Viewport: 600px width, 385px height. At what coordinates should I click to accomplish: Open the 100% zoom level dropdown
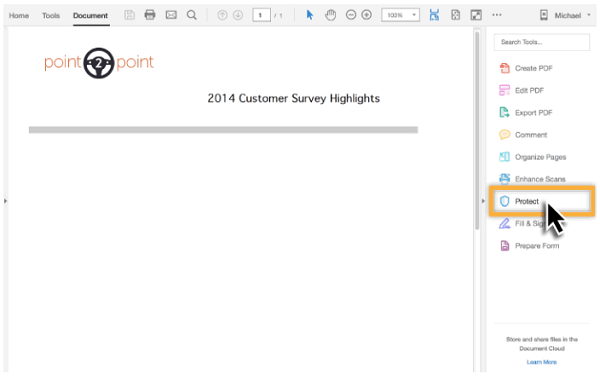click(x=400, y=15)
